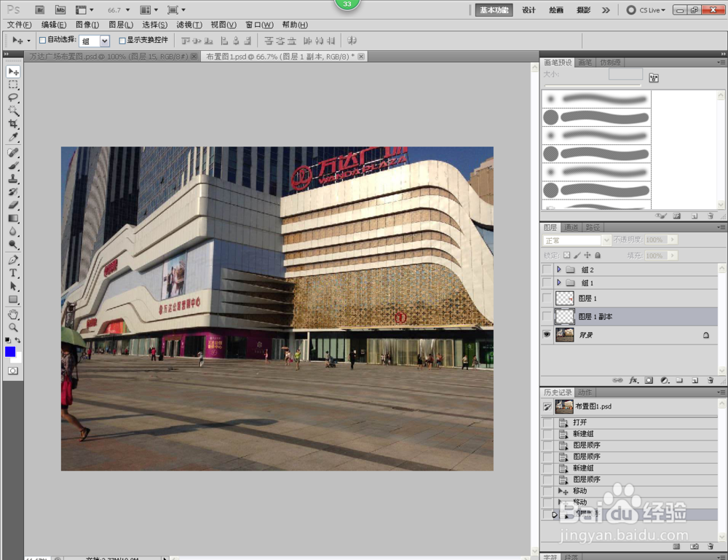This screenshot has height=560, width=728.
Task: Enable the 显示变换控件 checkbox
Action: click(122, 40)
